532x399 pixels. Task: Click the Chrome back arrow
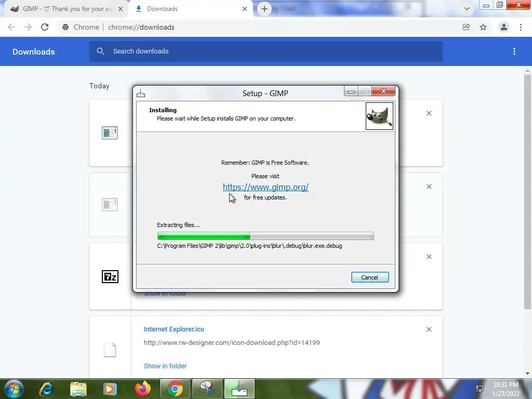click(11, 27)
